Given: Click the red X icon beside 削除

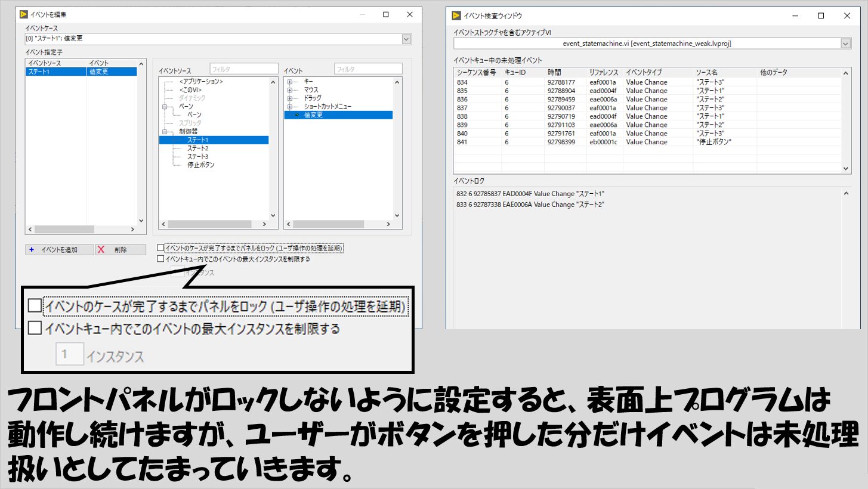Looking at the screenshot, I should point(101,250).
